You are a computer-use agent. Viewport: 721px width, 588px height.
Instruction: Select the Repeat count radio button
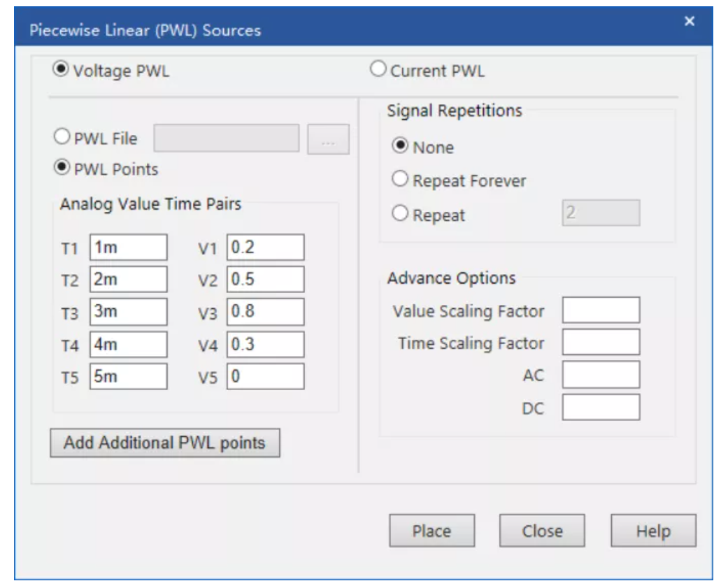tap(401, 215)
